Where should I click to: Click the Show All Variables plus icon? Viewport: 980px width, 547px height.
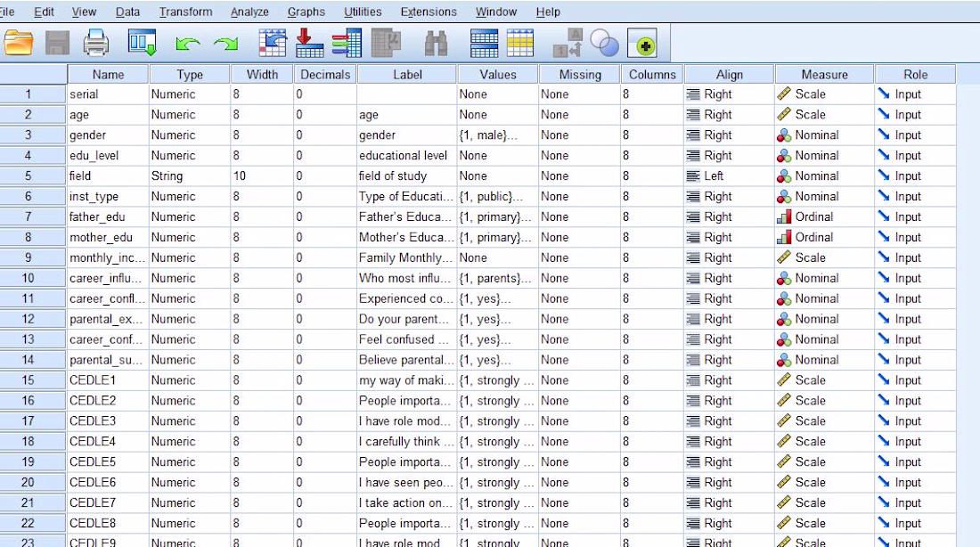point(643,44)
